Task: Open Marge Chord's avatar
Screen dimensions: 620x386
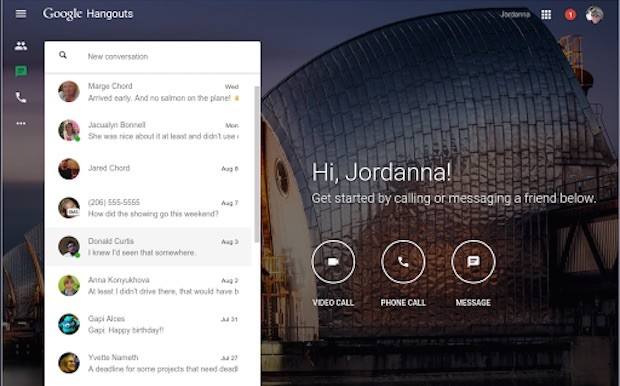Action: (69, 91)
